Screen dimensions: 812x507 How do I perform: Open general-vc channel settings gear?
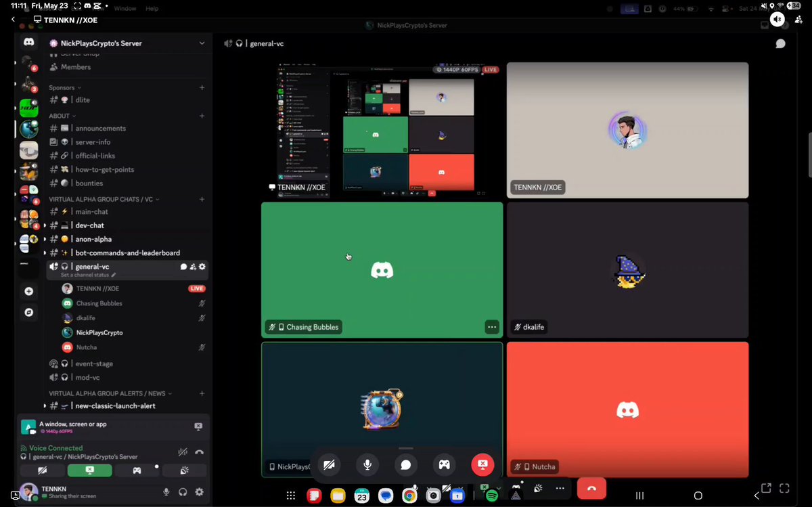click(202, 267)
